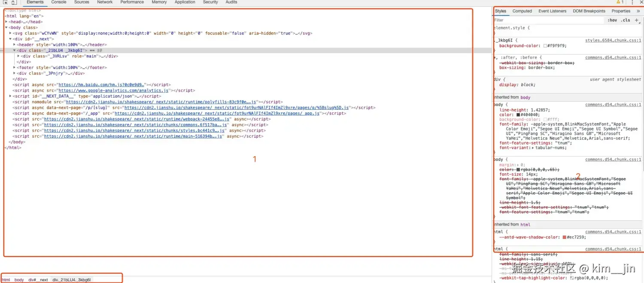Screen dimensions: 644x283
Task: Expand the footer element node
Action: click(15, 67)
